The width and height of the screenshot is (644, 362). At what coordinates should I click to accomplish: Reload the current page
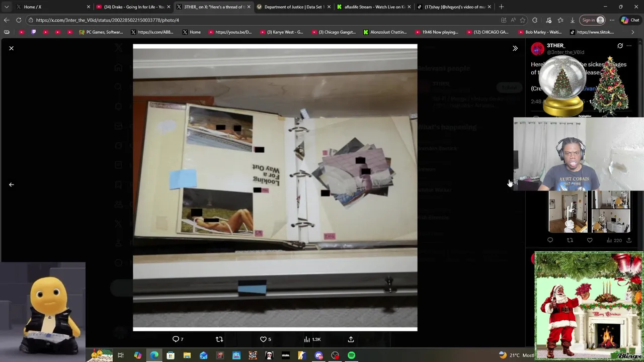(19, 20)
